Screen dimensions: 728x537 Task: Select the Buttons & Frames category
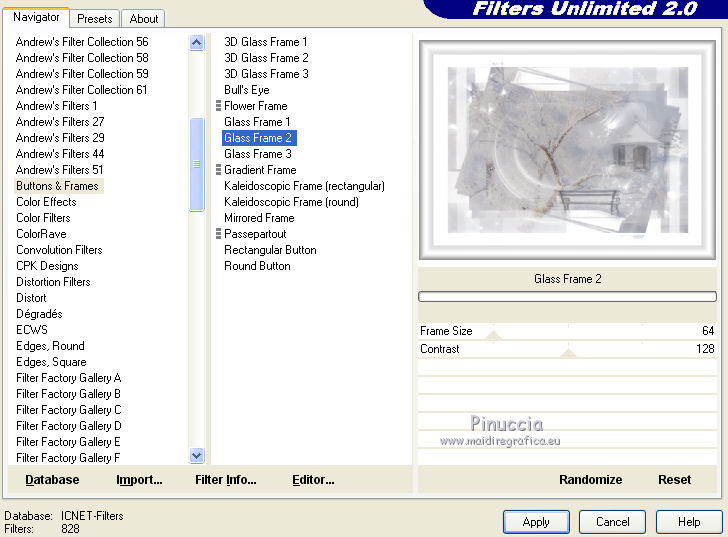tap(58, 186)
